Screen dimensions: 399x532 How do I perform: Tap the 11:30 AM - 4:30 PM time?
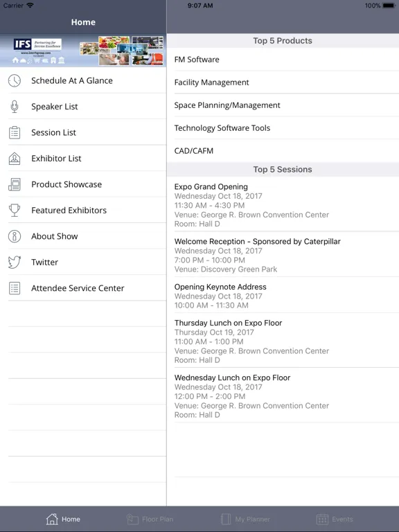(209, 205)
